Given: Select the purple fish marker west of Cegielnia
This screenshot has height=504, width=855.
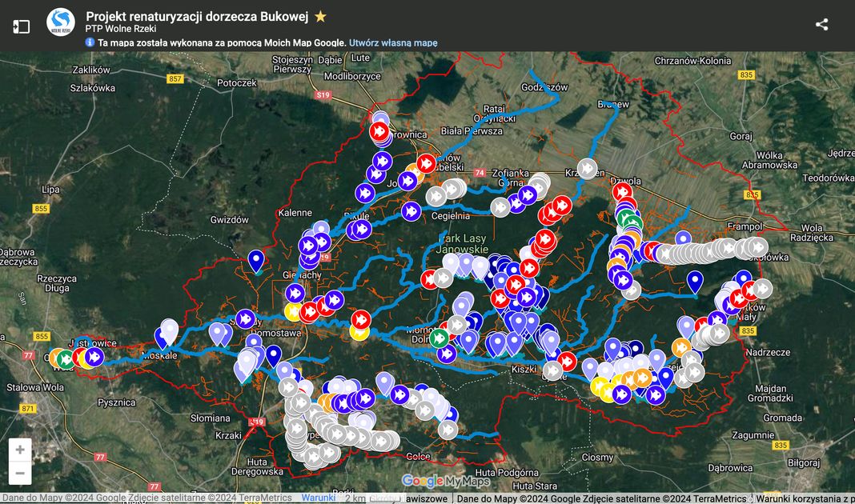Looking at the screenshot, I should click(411, 211).
